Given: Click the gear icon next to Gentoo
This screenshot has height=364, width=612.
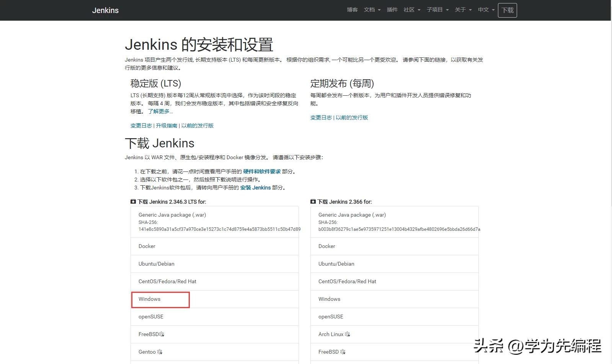Looking at the screenshot, I should click(x=160, y=352).
